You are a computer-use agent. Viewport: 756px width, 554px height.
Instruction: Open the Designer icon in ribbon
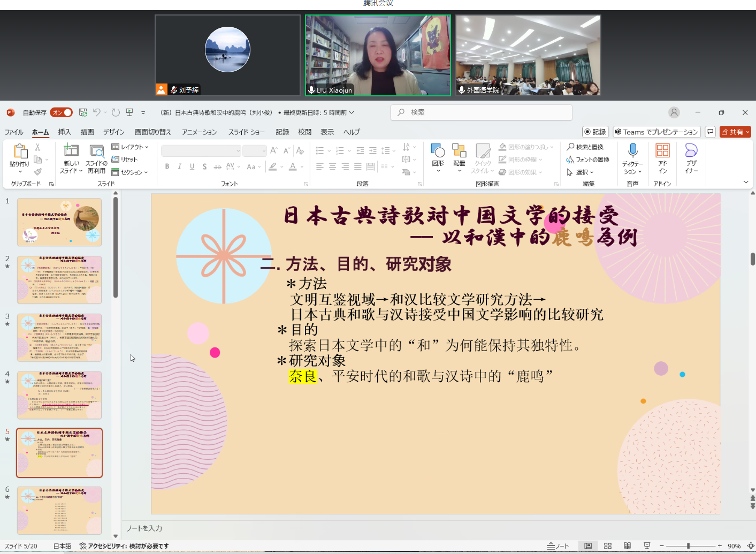pyautogui.click(x=691, y=150)
